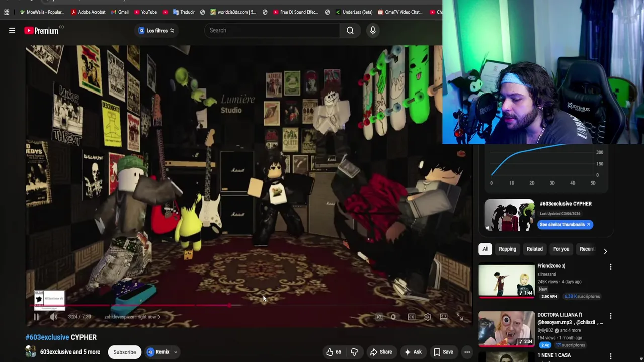Start voice search with microphone icon

(x=373, y=30)
